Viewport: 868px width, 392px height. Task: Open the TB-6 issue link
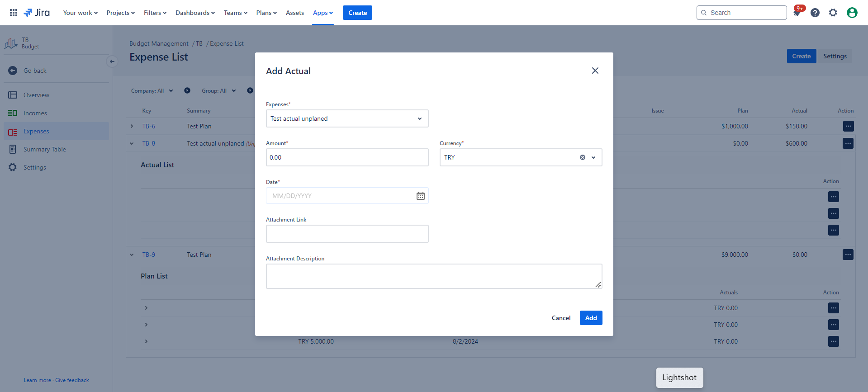pos(149,126)
